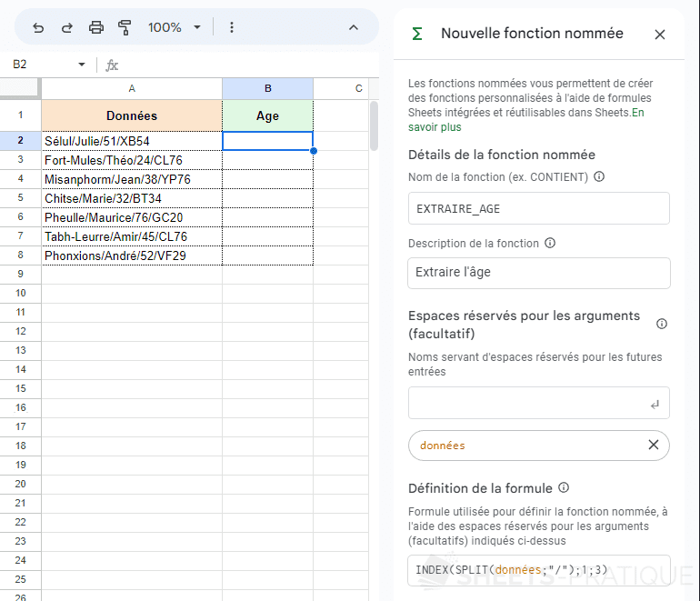700x601 pixels.
Task: Select the 'Age' header cell
Action: 267,115
